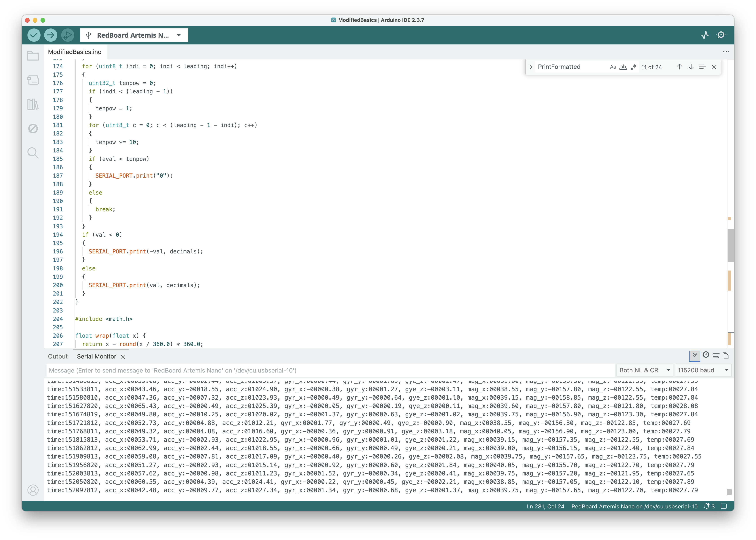Screen dimensions: 756x540
Task: Click the Upload sketch arrow icon
Action: point(51,35)
